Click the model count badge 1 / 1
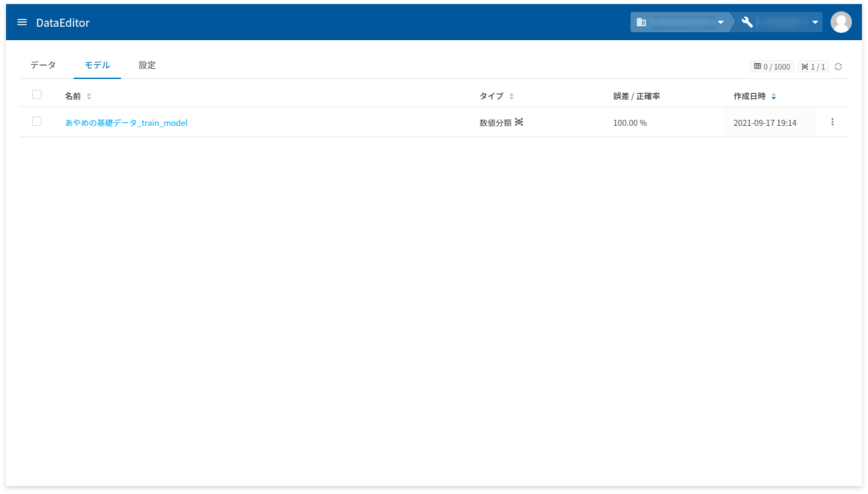Screen dimensions: 868x494 (813, 67)
